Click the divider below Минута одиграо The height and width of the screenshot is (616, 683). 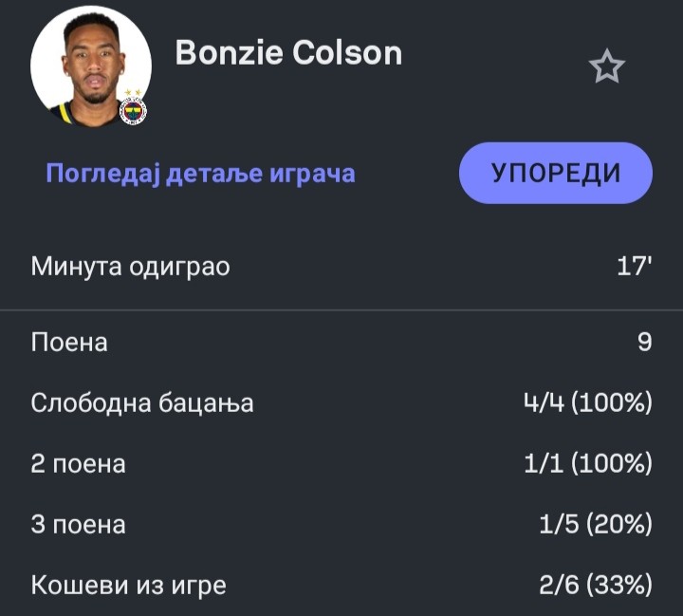click(341, 310)
